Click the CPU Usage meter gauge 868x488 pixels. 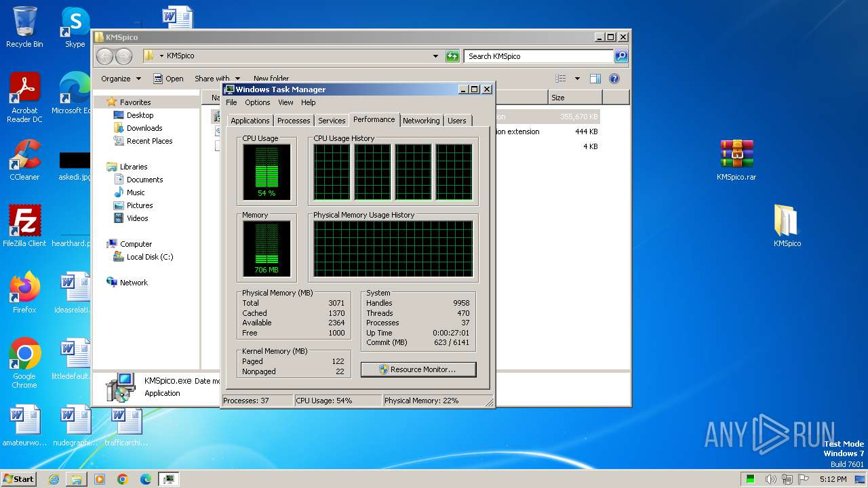click(267, 172)
